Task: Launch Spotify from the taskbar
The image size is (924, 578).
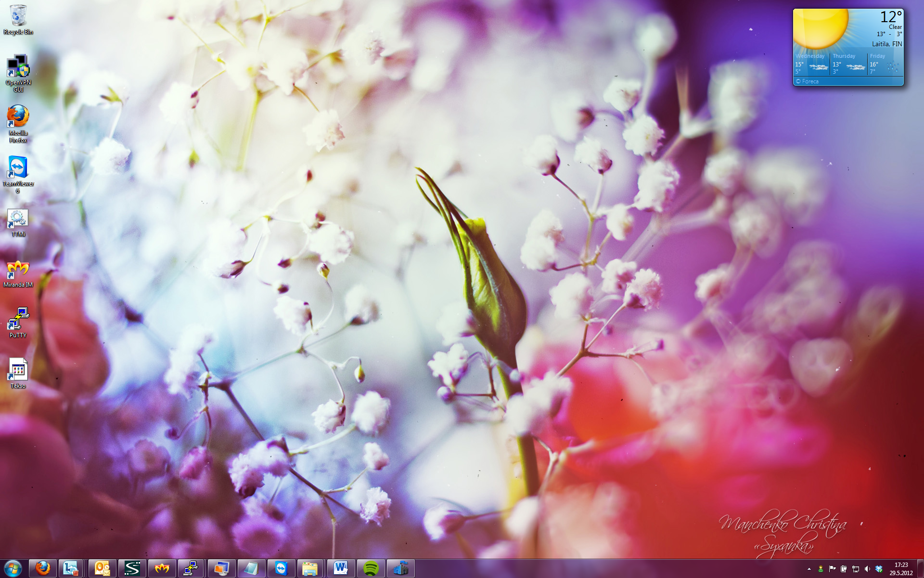Action: click(371, 568)
